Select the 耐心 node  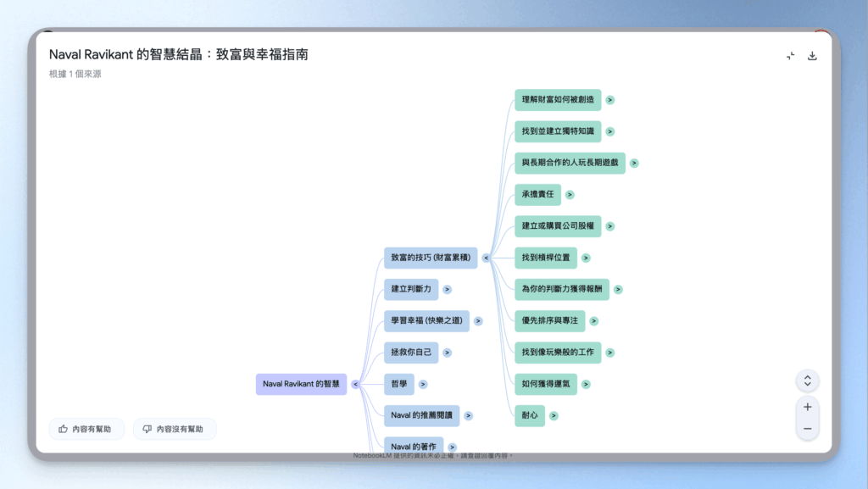pyautogui.click(x=530, y=415)
